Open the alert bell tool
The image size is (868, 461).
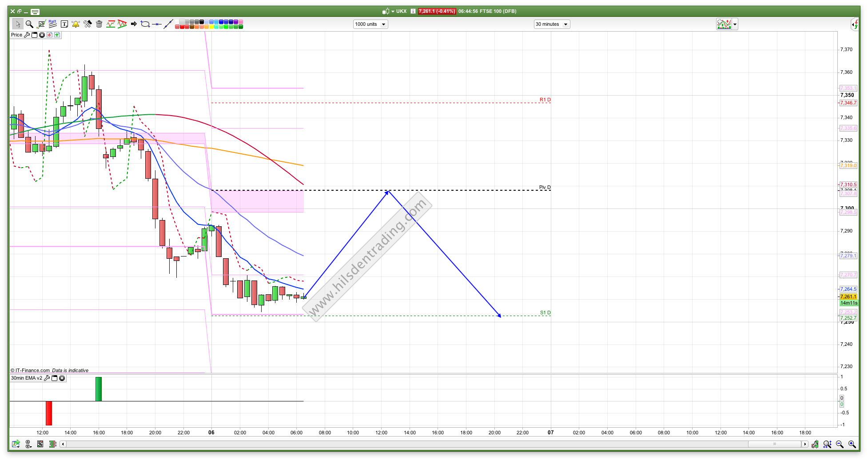click(x=76, y=24)
